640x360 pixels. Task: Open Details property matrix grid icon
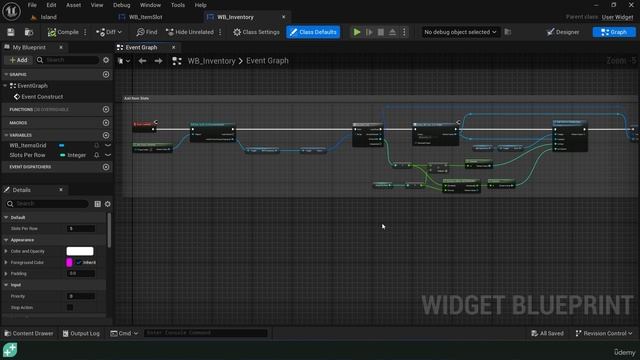98,204
